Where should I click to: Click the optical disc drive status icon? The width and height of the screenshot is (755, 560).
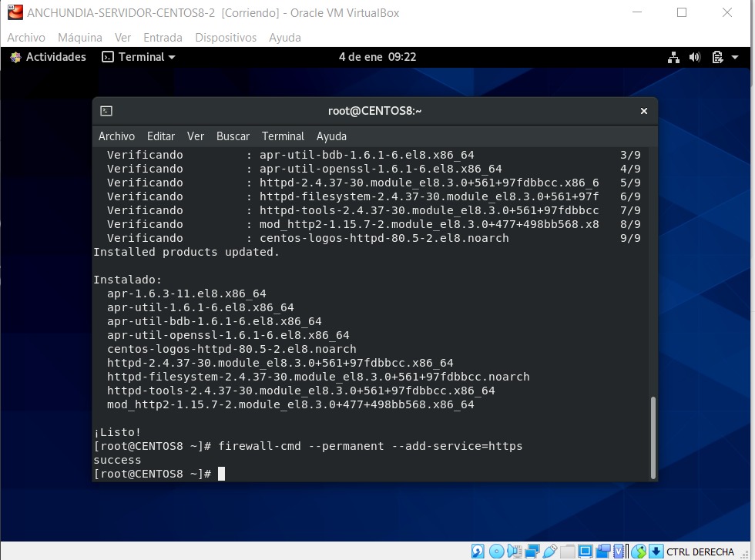click(x=497, y=551)
